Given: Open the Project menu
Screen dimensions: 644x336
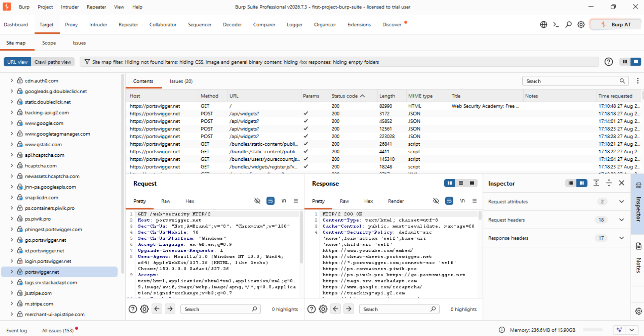Looking at the screenshot, I should point(45,7).
